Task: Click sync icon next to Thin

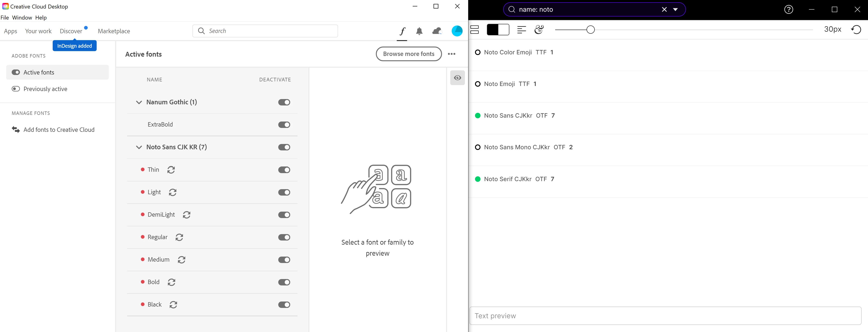Action: [x=171, y=170]
